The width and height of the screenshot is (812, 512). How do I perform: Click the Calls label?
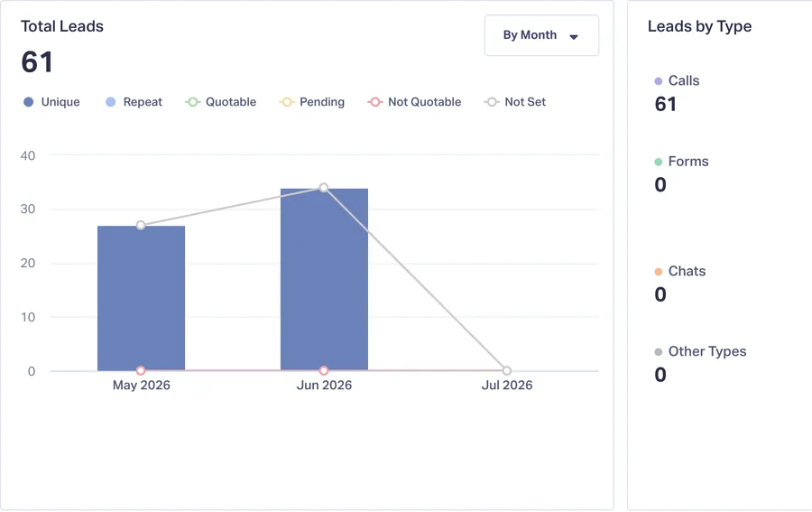point(684,81)
